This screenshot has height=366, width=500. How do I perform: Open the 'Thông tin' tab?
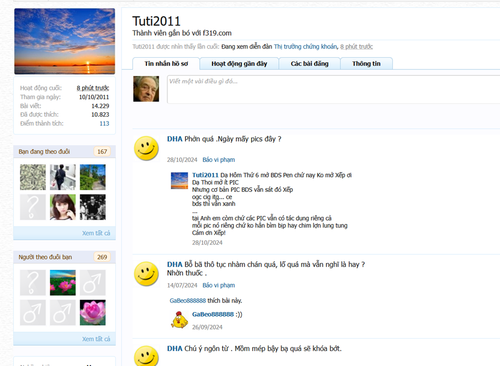point(366,63)
